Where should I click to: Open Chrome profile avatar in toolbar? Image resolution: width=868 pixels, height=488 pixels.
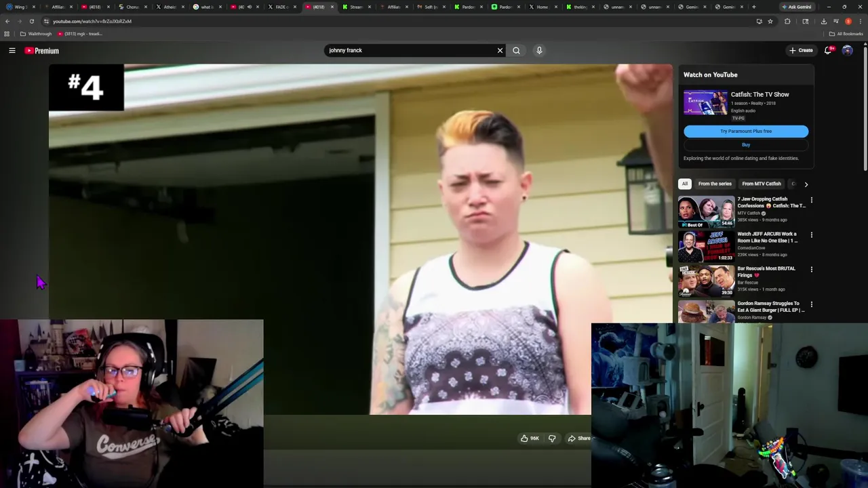tap(848, 21)
